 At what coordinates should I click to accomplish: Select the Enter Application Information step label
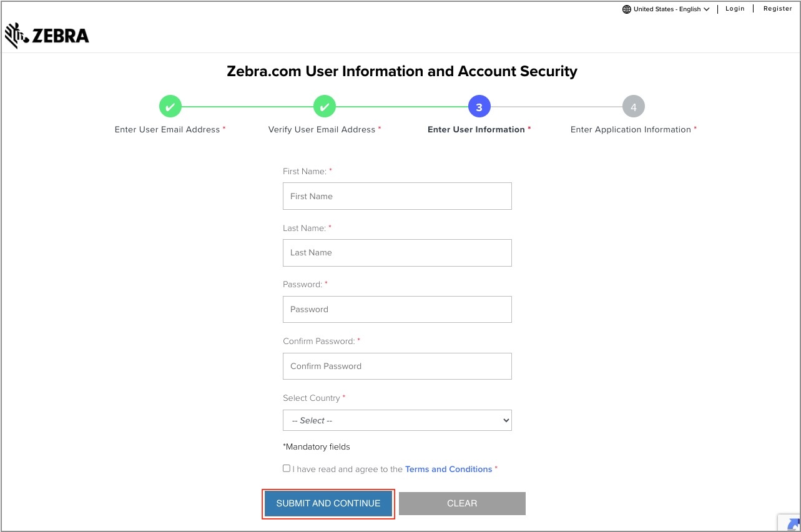[x=631, y=130]
